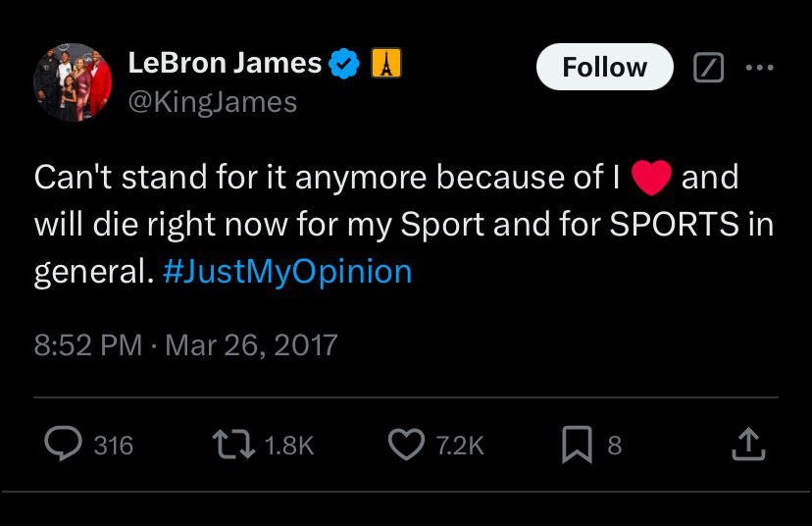Open the three-dot more options menu
The image size is (812, 526).
point(760,68)
